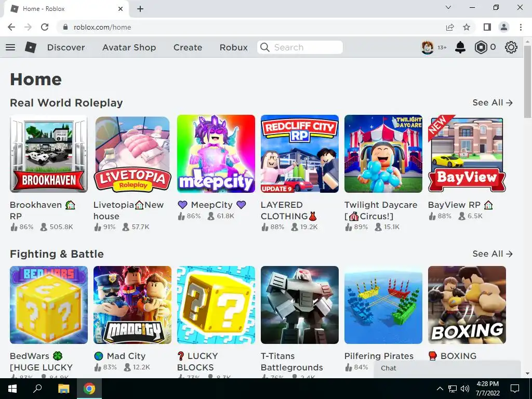Open a new browser tab
This screenshot has height=399, width=532.
(x=140, y=9)
